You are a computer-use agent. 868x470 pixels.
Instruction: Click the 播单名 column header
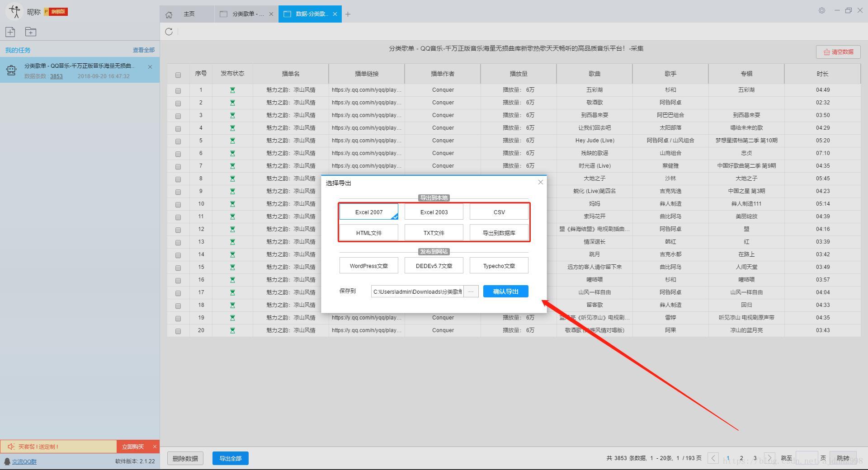[x=291, y=74]
